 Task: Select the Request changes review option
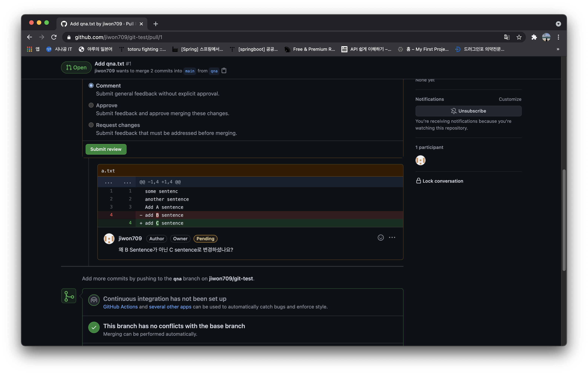point(91,125)
